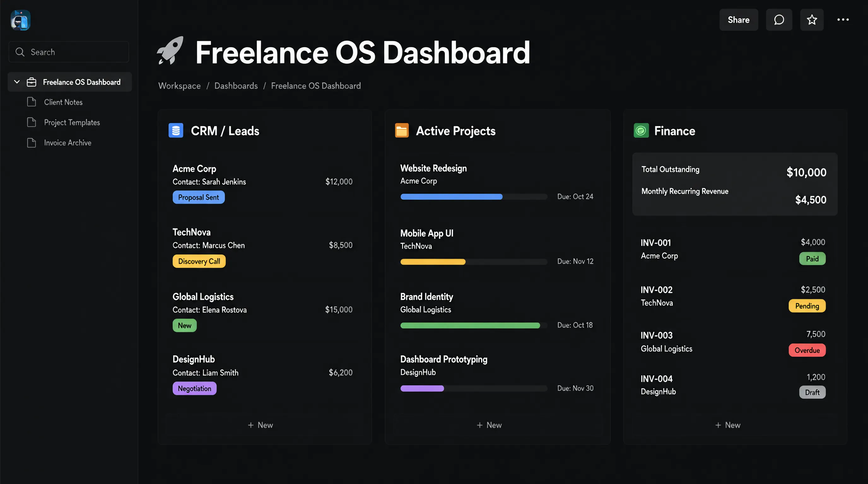Open the Global Logistics lead
The width and height of the screenshot is (868, 484).
203,297
